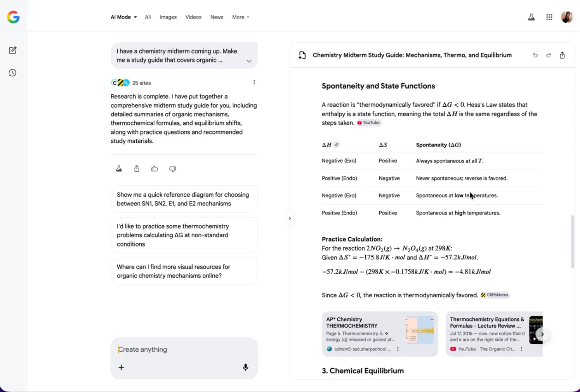The height and width of the screenshot is (392, 580).
Task: Click the new chat compose icon in sidebar
Action: (12, 50)
